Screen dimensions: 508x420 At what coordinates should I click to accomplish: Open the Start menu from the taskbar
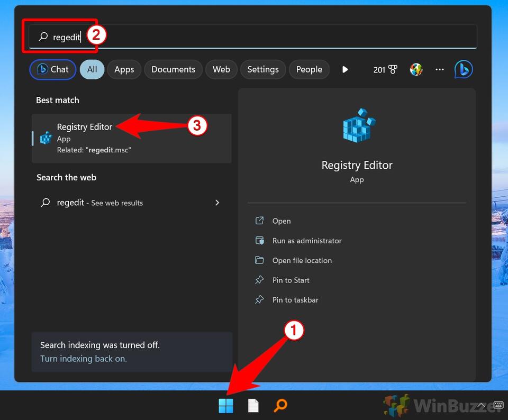[226, 405]
